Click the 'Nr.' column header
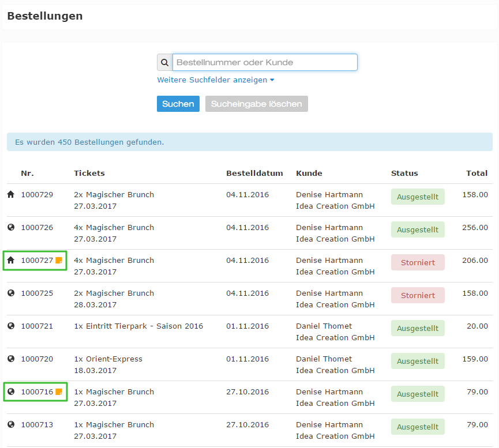Viewport: 499px width, 448px height. click(x=27, y=173)
